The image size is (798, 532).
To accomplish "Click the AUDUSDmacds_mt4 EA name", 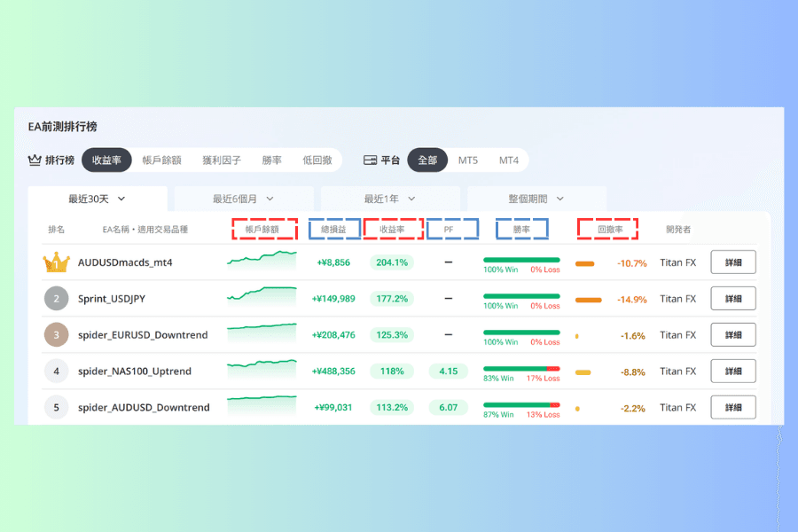I will (x=125, y=262).
